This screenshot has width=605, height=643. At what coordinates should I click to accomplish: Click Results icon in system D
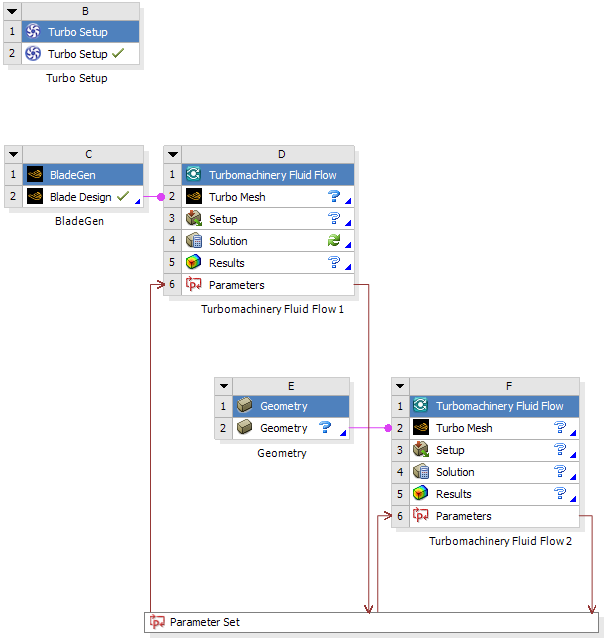(x=194, y=262)
